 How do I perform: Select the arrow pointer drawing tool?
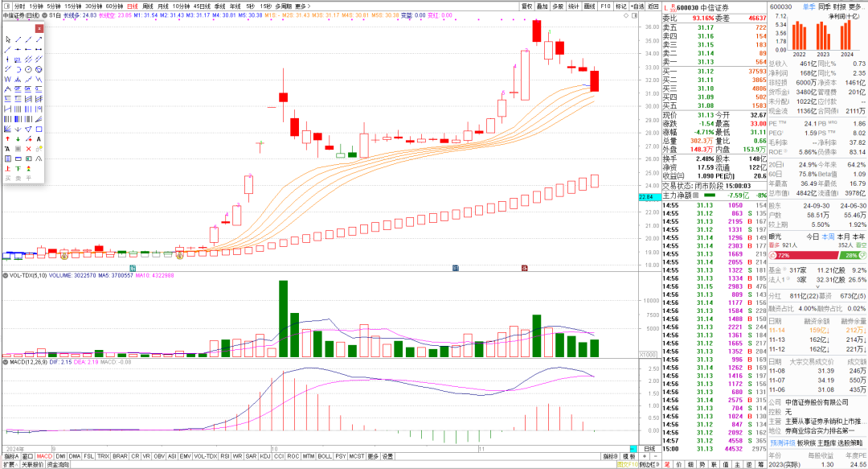[8, 39]
